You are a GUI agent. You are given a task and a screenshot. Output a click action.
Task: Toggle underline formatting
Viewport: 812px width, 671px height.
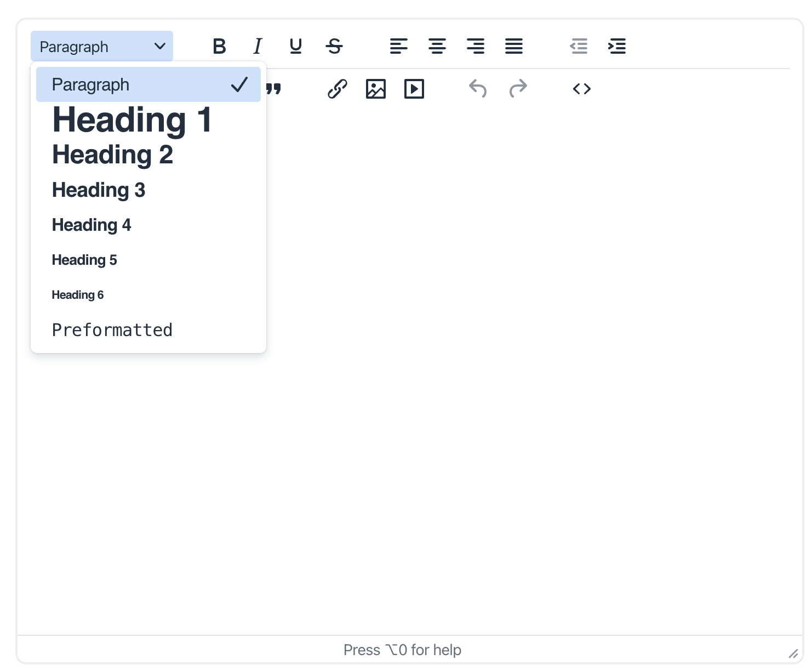(x=296, y=47)
